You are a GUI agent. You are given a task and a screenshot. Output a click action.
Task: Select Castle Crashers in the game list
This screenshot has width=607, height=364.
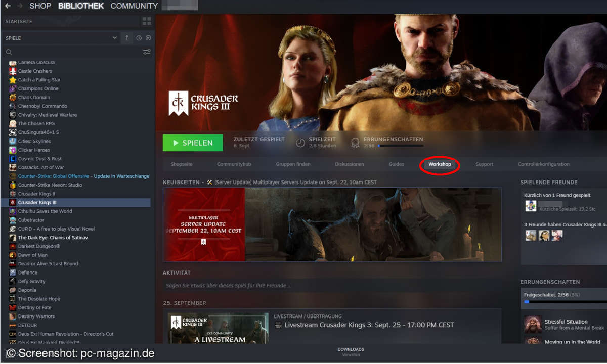pyautogui.click(x=35, y=71)
